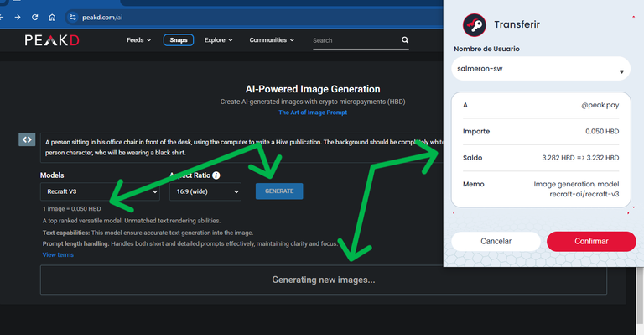Click the search magnifier icon
The width and height of the screenshot is (644, 335).
click(405, 39)
